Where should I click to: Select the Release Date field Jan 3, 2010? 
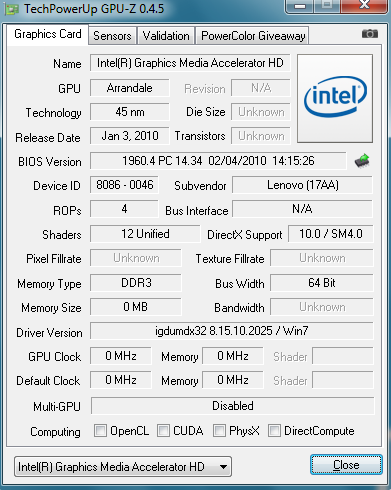[x=130, y=136]
